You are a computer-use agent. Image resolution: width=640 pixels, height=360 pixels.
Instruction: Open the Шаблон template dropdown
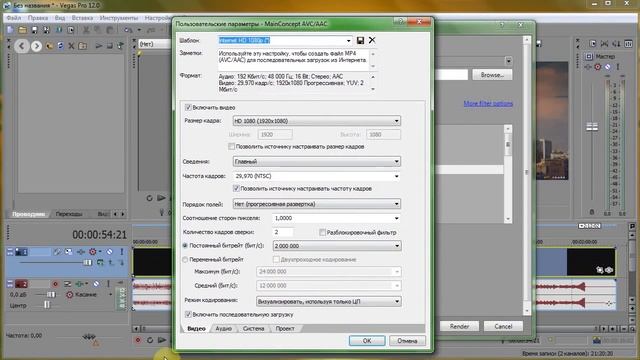tap(348, 40)
